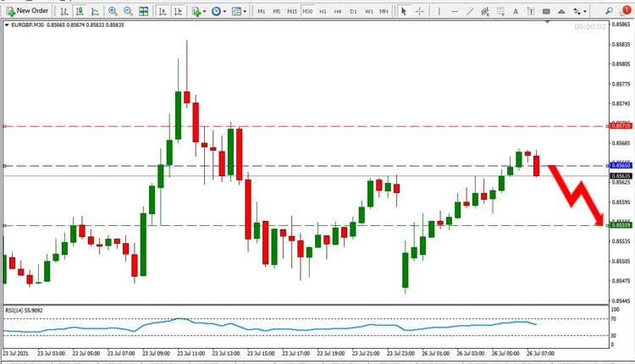Toggle chart auto scroll

[163, 11]
